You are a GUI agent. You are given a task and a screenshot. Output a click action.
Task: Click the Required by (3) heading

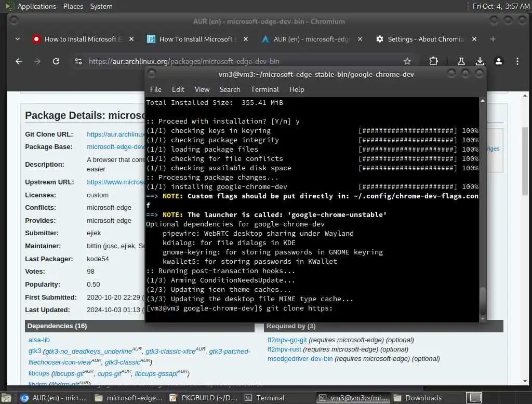point(291,326)
